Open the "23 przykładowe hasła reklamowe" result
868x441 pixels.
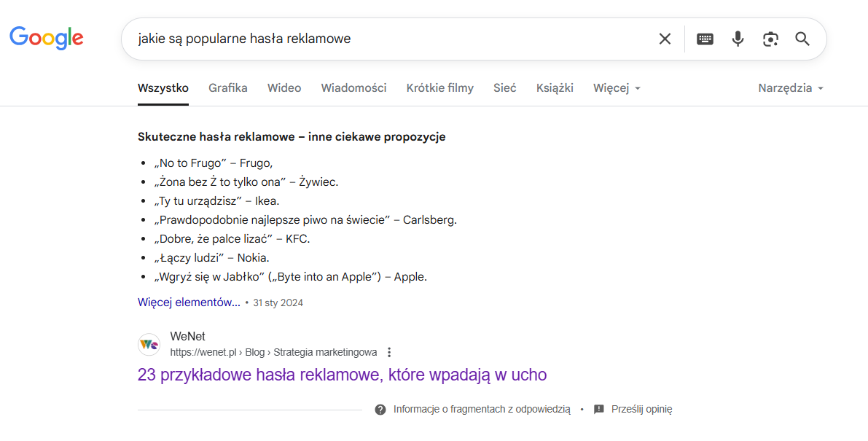pyautogui.click(x=342, y=375)
